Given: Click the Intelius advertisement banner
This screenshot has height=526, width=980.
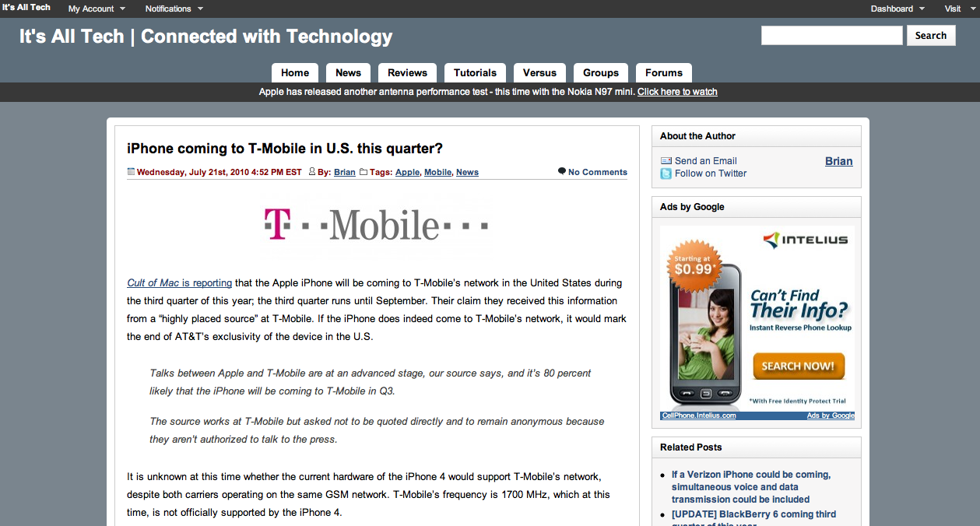Looking at the screenshot, I should coord(757,323).
